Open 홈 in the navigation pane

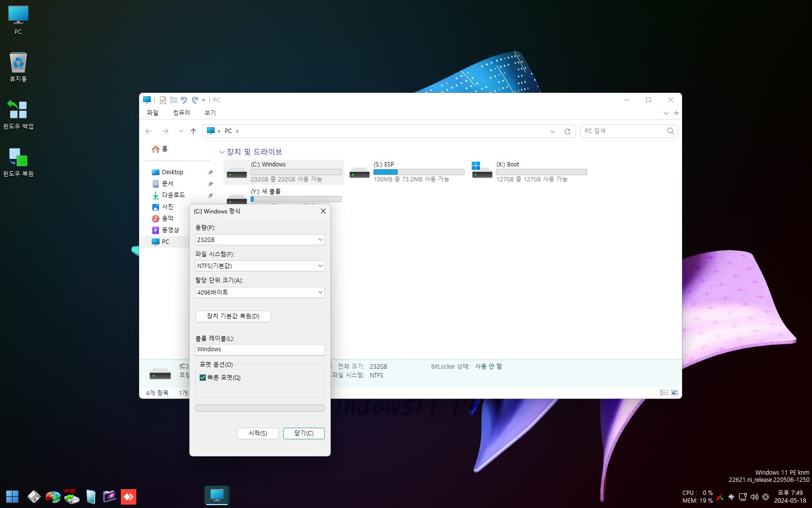(159, 149)
